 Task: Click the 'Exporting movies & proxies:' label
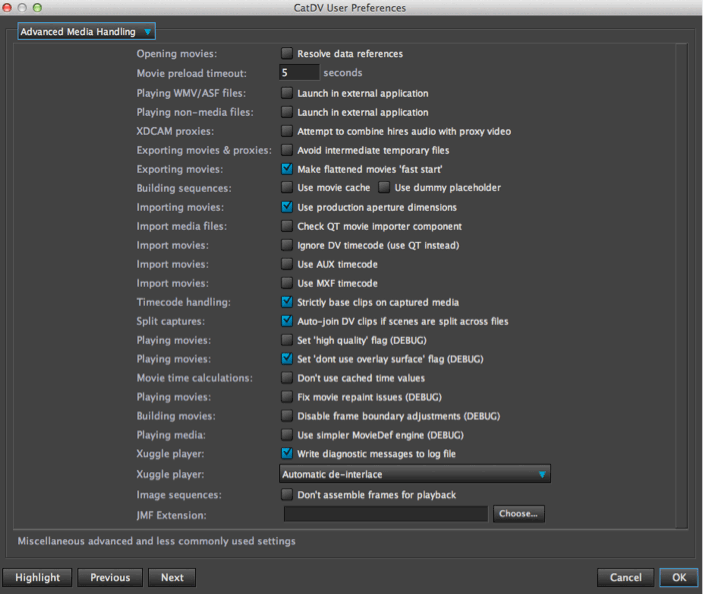click(x=204, y=150)
